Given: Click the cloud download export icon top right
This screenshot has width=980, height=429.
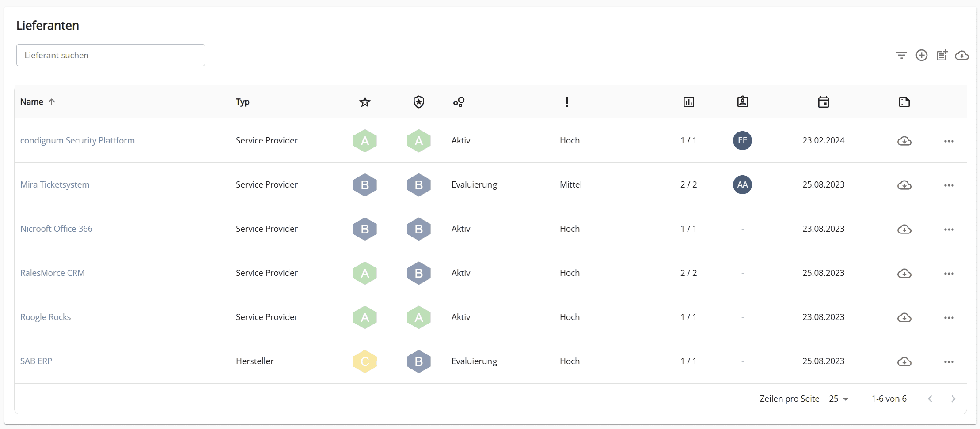Looking at the screenshot, I should click(963, 55).
